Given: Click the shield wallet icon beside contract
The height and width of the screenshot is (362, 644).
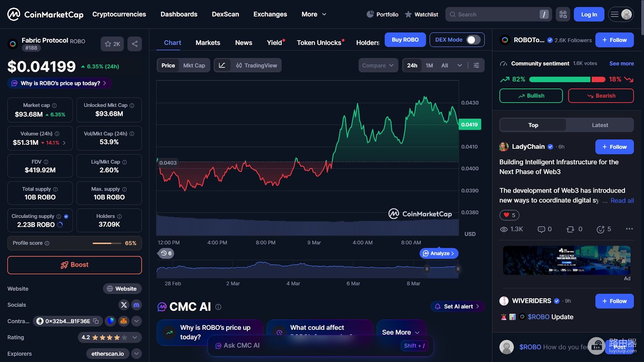Looking at the screenshot, I should click(111, 321).
